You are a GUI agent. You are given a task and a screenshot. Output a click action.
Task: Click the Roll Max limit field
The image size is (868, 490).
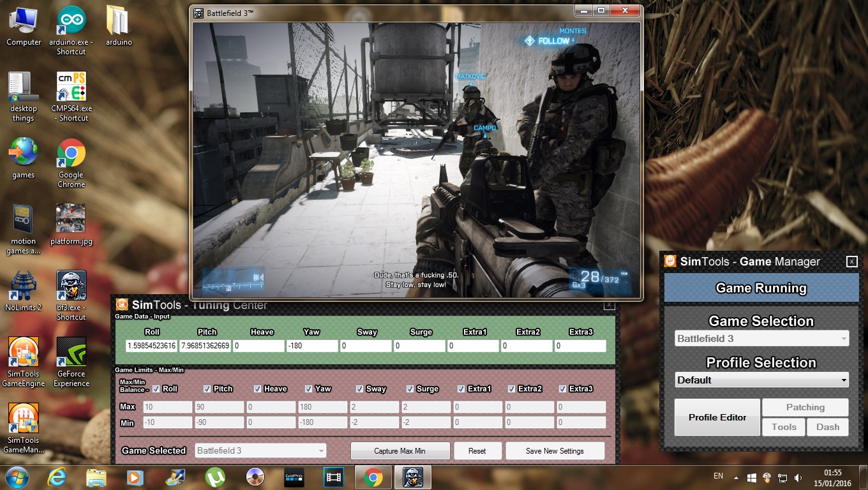(x=168, y=407)
